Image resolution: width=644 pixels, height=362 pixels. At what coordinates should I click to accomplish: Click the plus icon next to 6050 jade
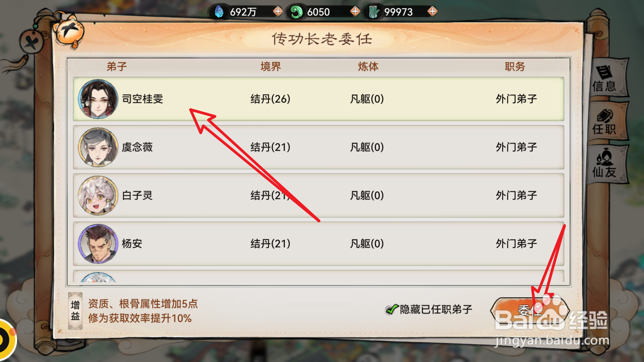coord(355,11)
